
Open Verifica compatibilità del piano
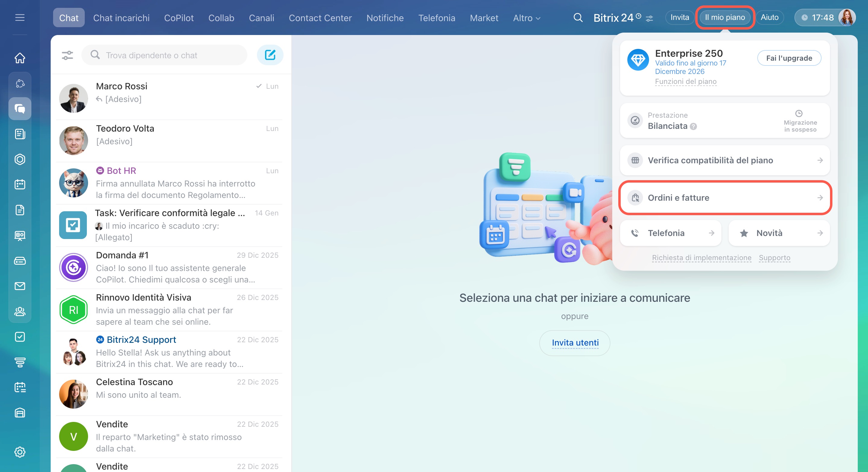coord(725,161)
